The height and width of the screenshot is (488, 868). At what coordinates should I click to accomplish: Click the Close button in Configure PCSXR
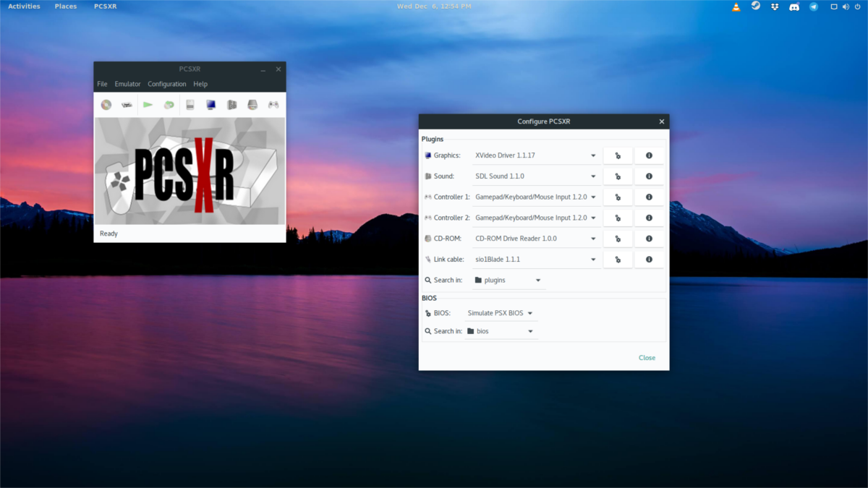pos(647,358)
